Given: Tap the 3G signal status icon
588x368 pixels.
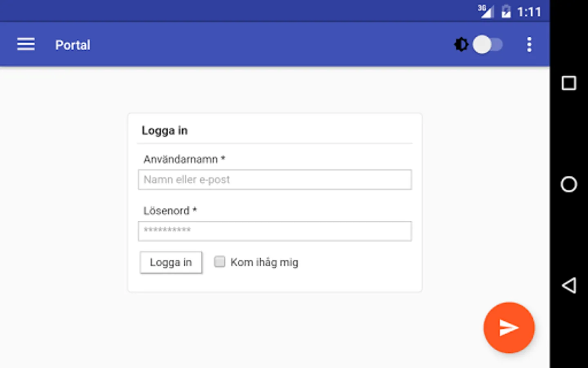Looking at the screenshot, I should coord(485,11).
